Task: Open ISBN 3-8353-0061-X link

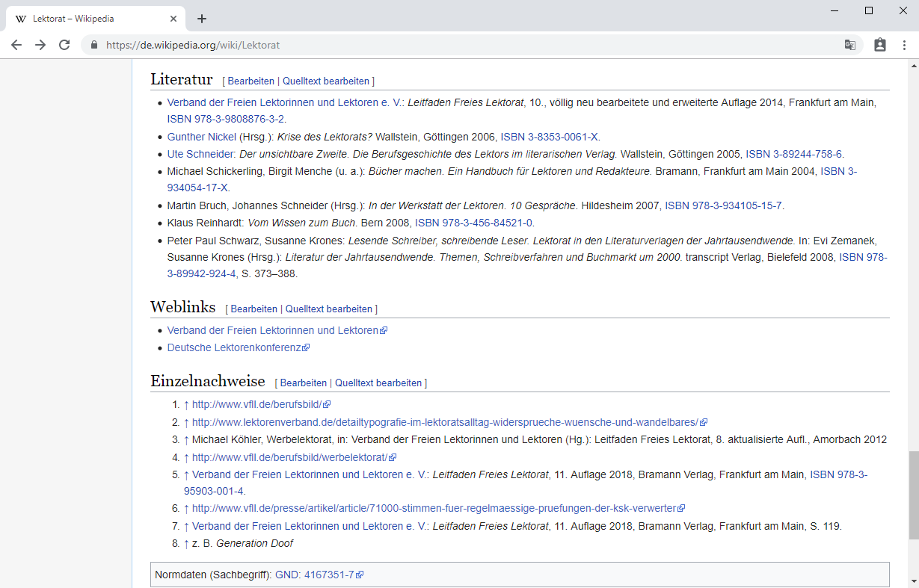Action: pyautogui.click(x=550, y=137)
